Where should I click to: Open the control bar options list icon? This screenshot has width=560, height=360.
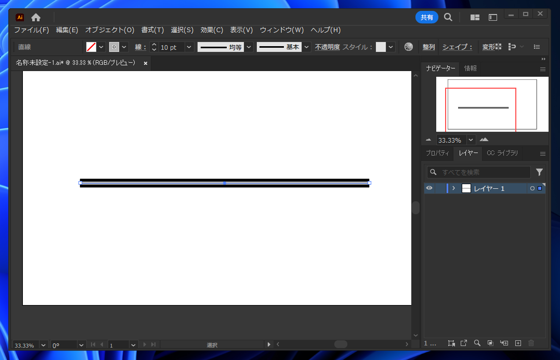pos(536,47)
